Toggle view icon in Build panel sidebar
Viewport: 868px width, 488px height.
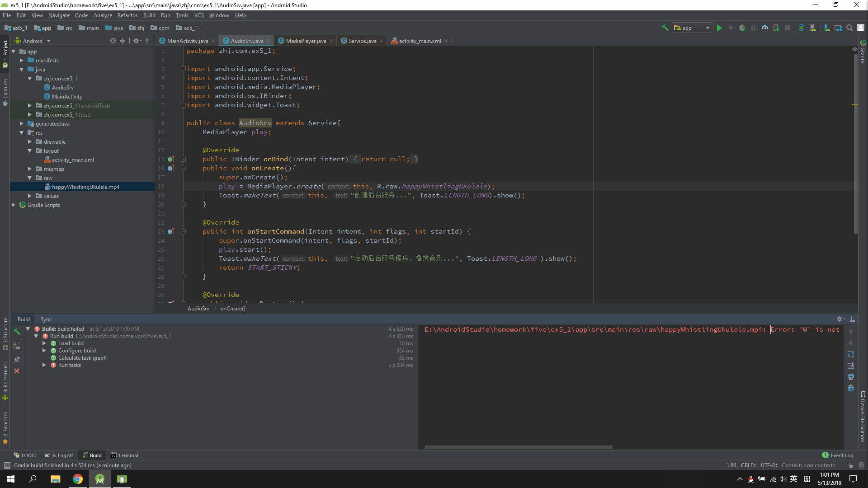click(x=17, y=346)
